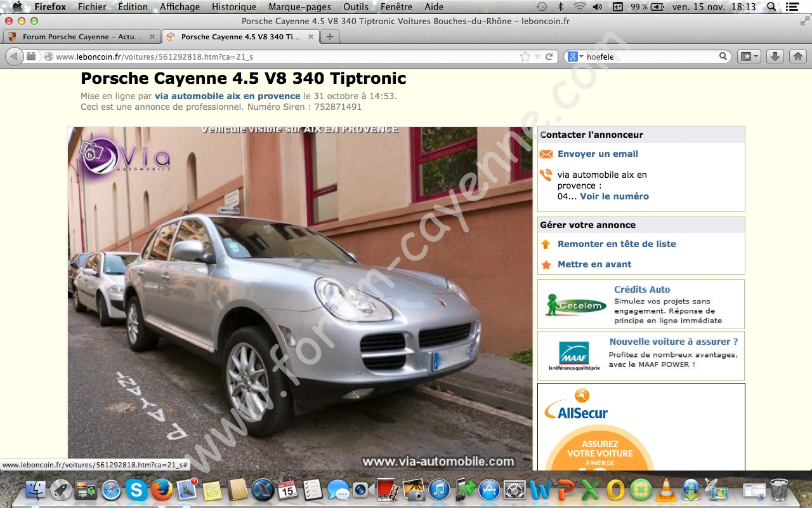The width and height of the screenshot is (812, 508).
Task: Click Remonter en tête de liste
Action: [617, 244]
